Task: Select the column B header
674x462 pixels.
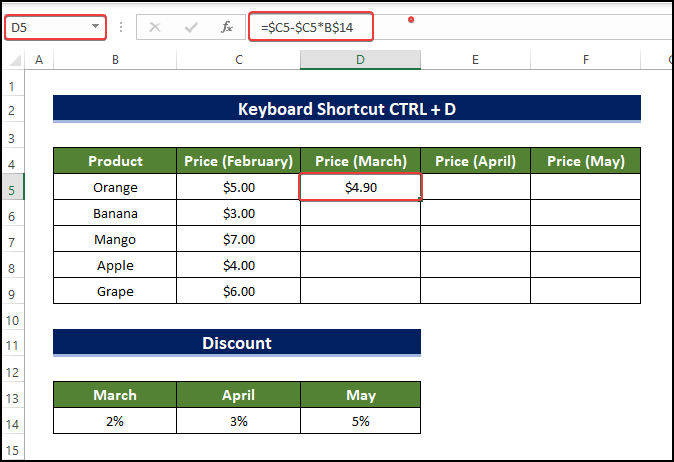Action: [115, 61]
